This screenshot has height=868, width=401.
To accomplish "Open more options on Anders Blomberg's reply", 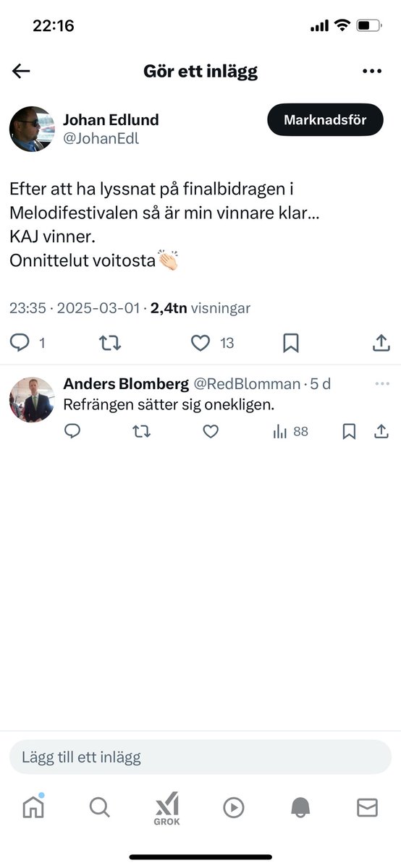I will coord(382,383).
